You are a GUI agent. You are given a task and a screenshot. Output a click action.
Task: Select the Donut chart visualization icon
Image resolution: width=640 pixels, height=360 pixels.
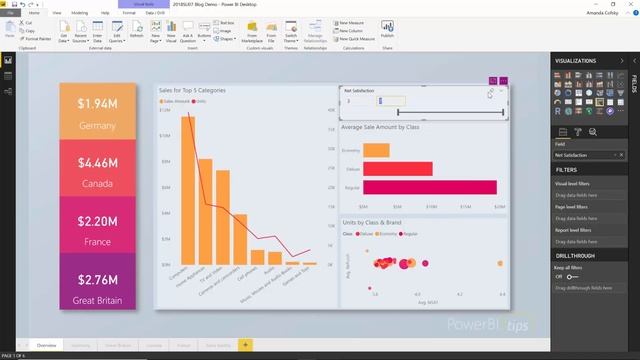click(x=568, y=93)
